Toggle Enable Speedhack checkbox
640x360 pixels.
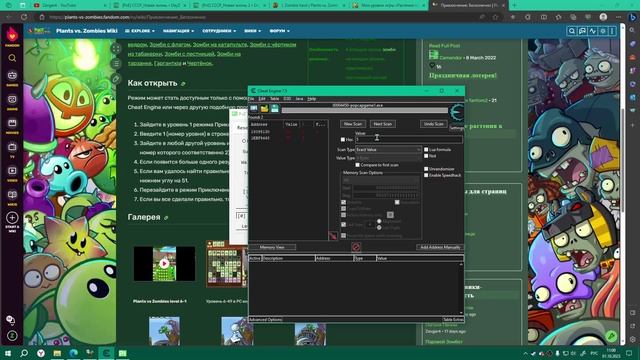[x=426, y=175]
